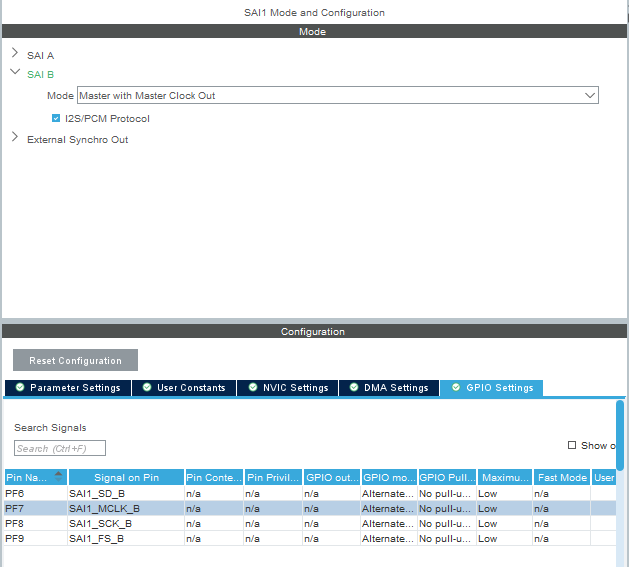
Task: Open the SAI B Mode dropdown
Action: (x=338, y=95)
